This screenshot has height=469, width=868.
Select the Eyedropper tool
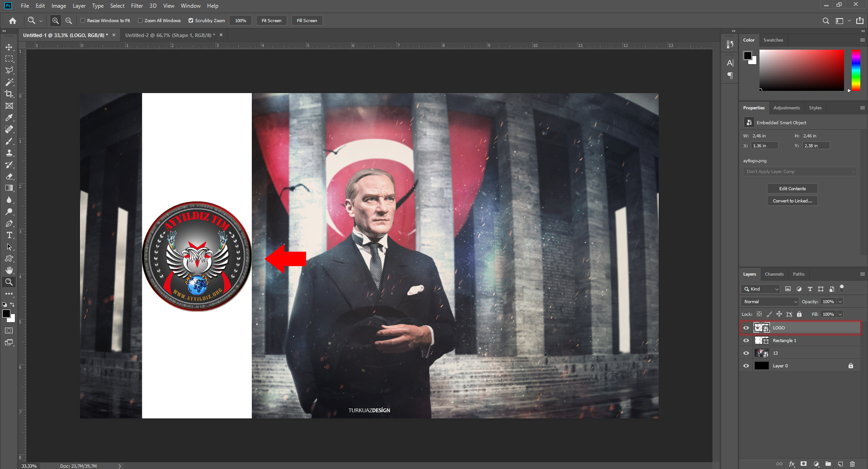pyautogui.click(x=9, y=117)
